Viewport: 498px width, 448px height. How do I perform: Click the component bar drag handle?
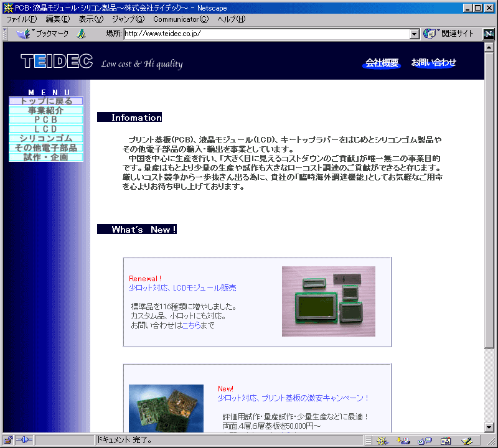tap(369, 441)
